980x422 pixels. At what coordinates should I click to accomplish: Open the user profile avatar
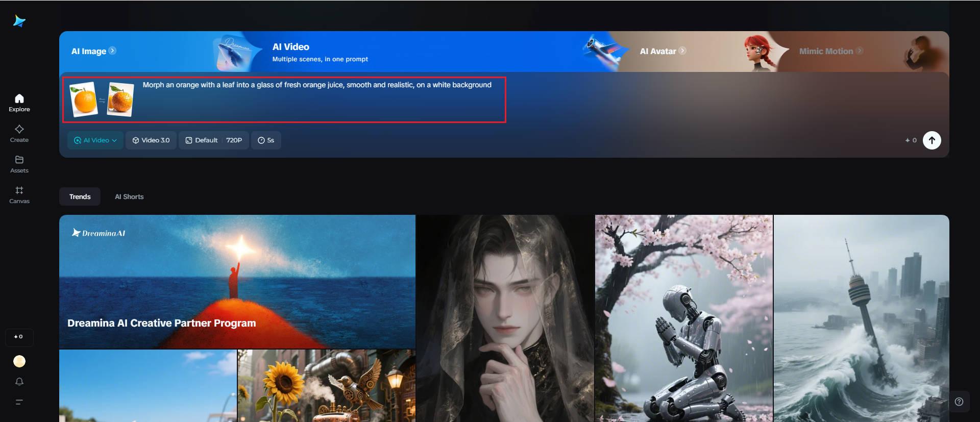click(19, 361)
